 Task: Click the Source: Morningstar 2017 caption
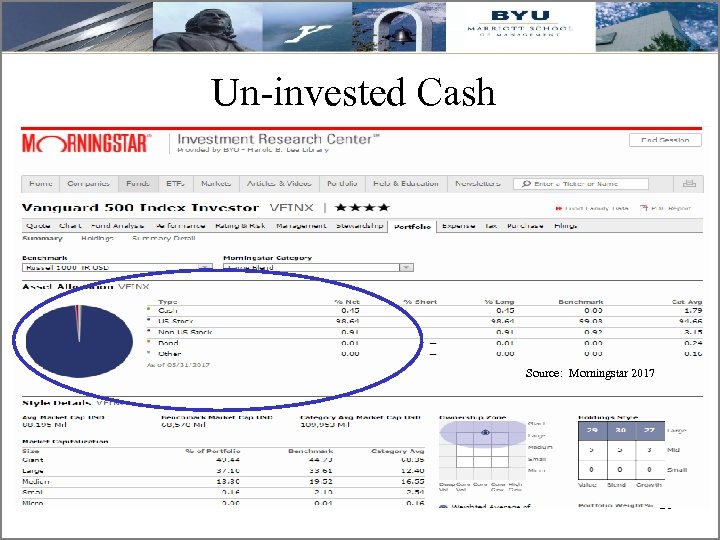(x=590, y=373)
